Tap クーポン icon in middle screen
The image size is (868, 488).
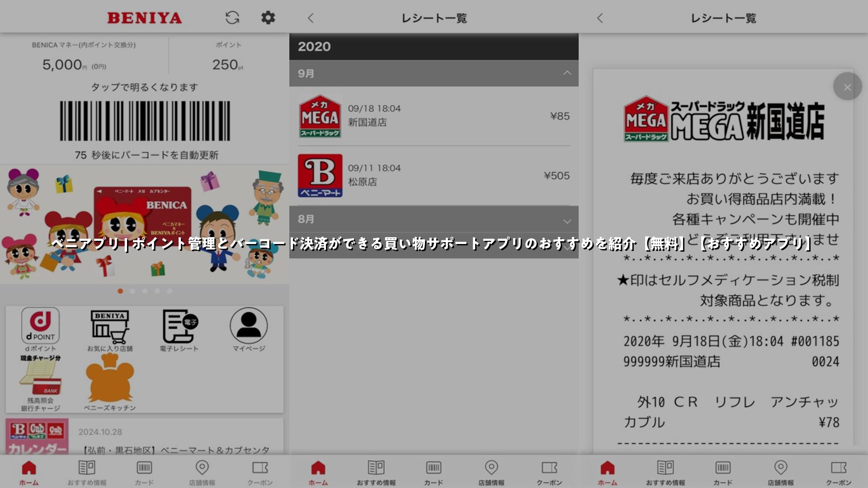point(549,473)
